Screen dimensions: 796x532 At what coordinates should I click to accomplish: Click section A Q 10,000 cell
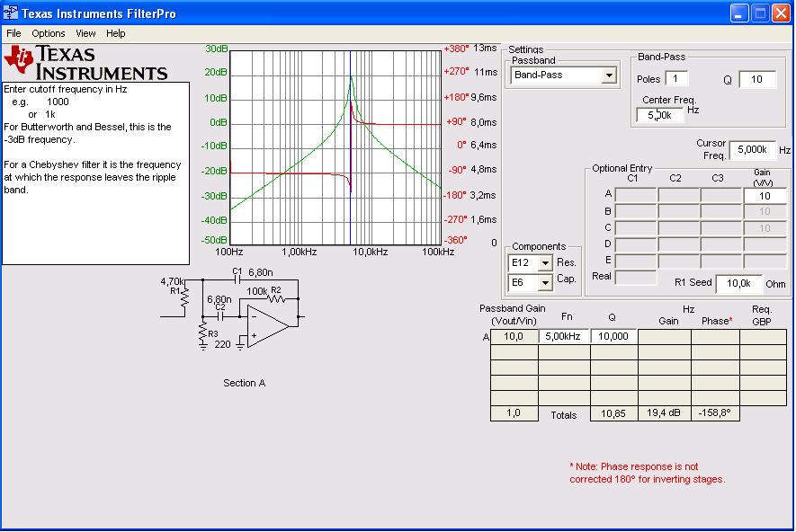(x=613, y=336)
